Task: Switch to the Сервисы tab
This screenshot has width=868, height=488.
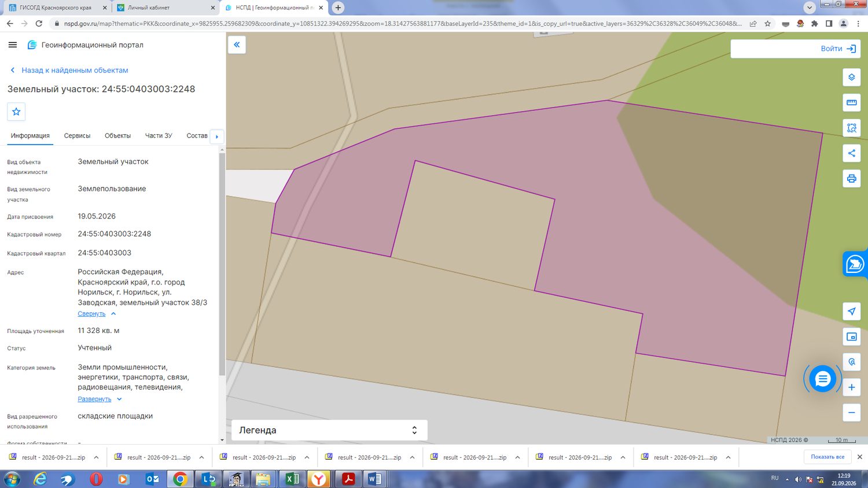Action: point(77,136)
